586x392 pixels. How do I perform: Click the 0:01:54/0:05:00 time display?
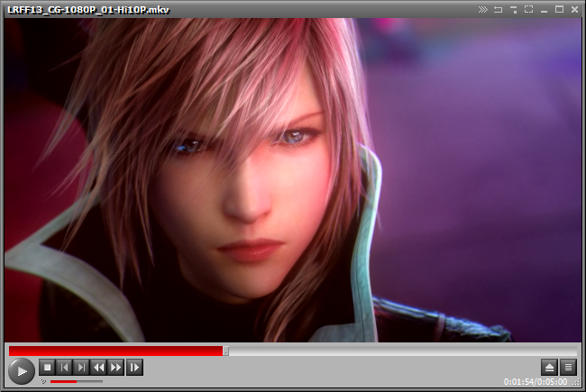[536, 382]
